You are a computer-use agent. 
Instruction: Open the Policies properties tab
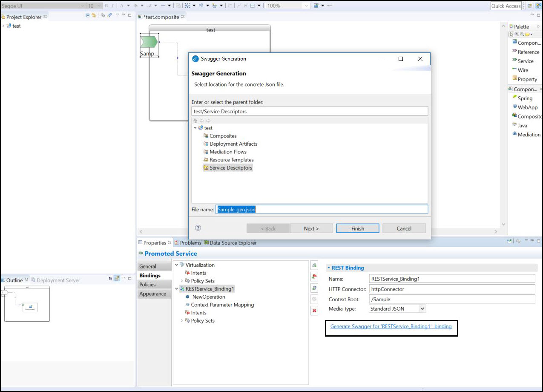point(147,285)
